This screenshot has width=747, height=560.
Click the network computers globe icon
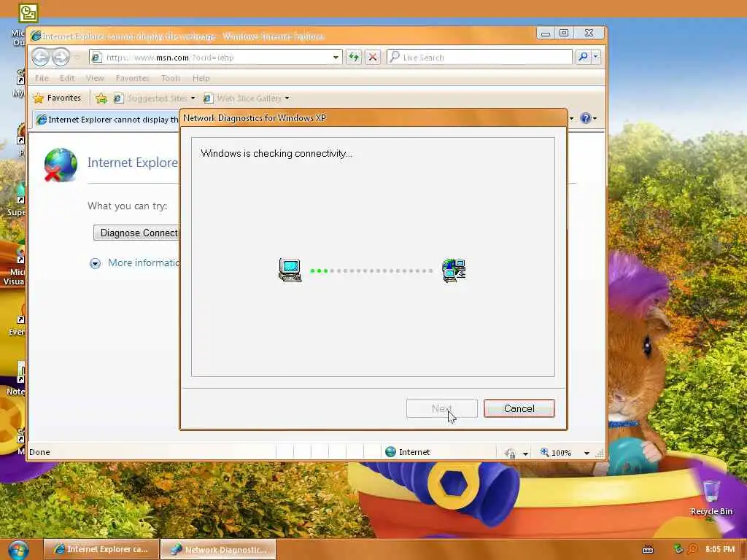click(454, 270)
